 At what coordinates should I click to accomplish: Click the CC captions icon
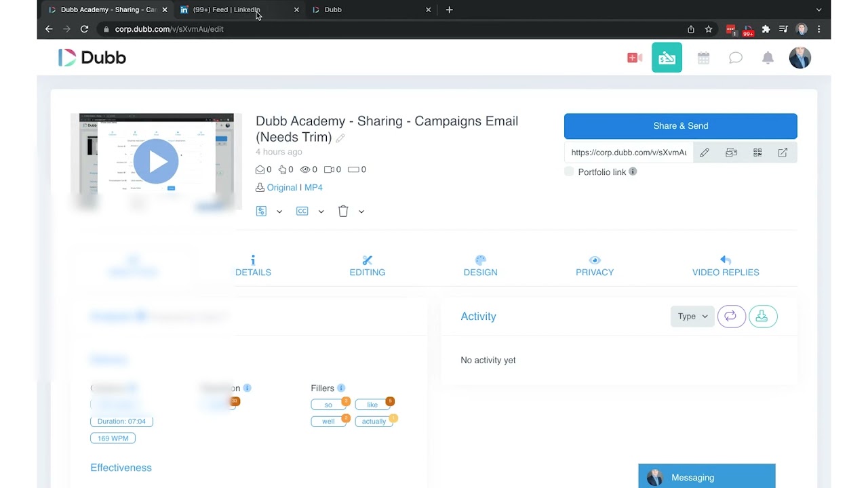302,211
